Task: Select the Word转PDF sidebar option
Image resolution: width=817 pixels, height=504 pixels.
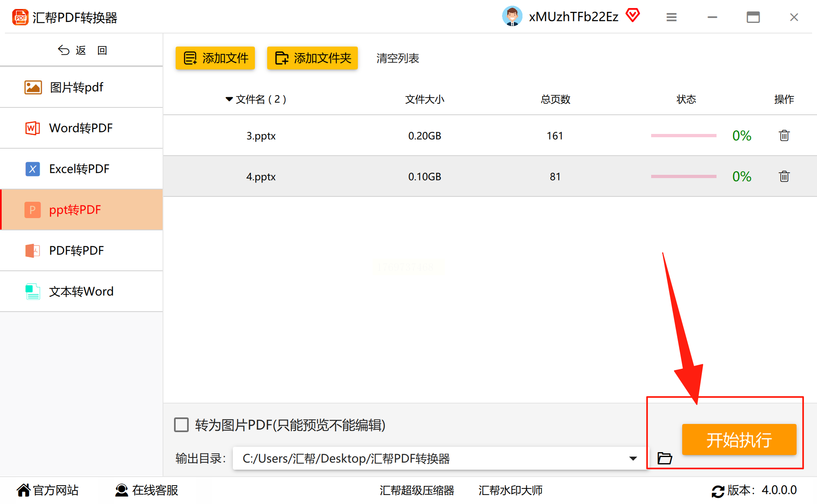Action: pyautogui.click(x=81, y=128)
